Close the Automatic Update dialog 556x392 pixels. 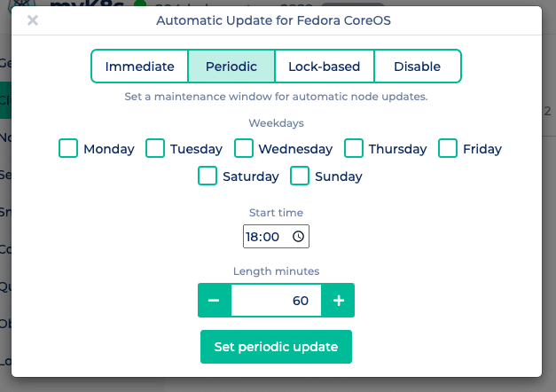coord(33,20)
